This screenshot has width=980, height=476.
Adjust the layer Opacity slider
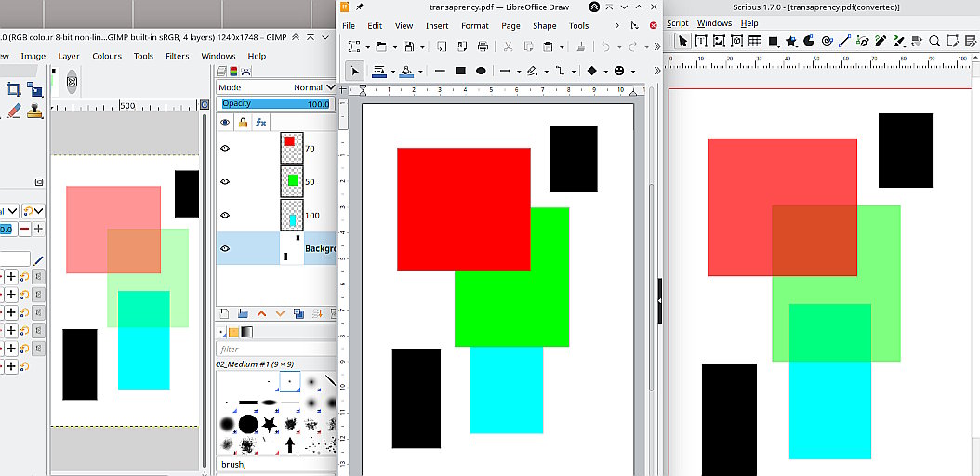[276, 104]
